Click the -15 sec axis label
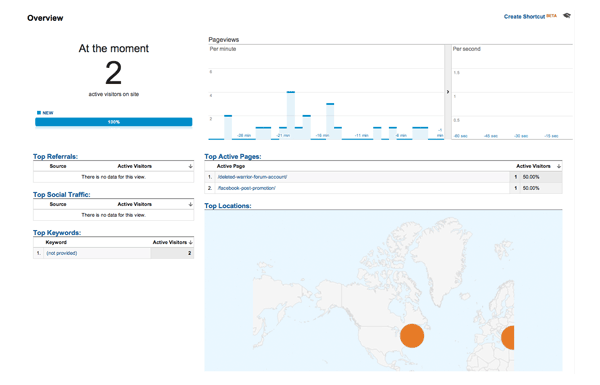Screen dimensions: 600x385 [551, 136]
